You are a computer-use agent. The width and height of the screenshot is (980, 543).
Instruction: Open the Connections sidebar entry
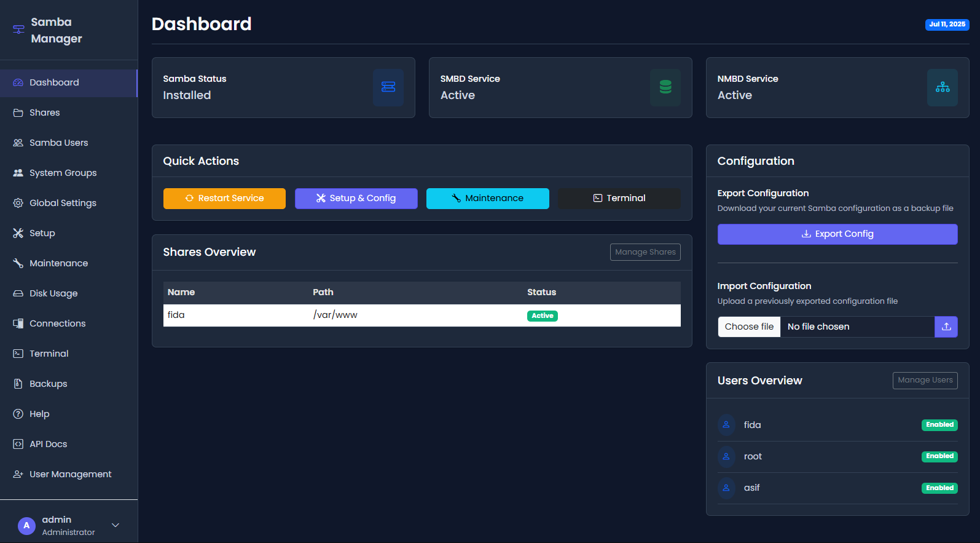pos(69,323)
